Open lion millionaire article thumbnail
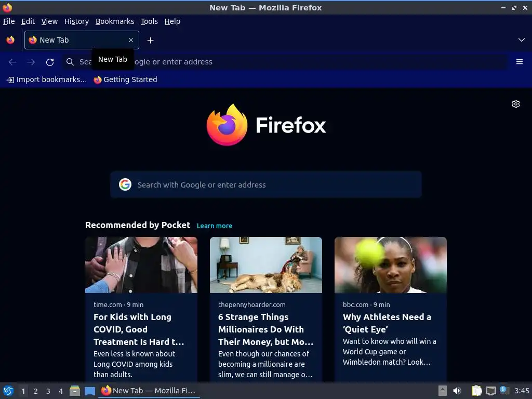This screenshot has height=399, width=532. (x=266, y=265)
